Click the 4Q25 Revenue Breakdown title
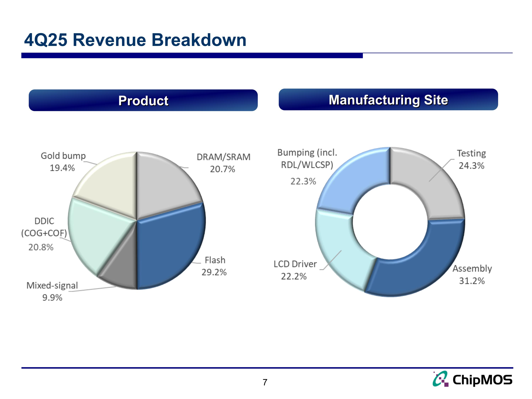The height and width of the screenshot is (399, 532). point(136,40)
